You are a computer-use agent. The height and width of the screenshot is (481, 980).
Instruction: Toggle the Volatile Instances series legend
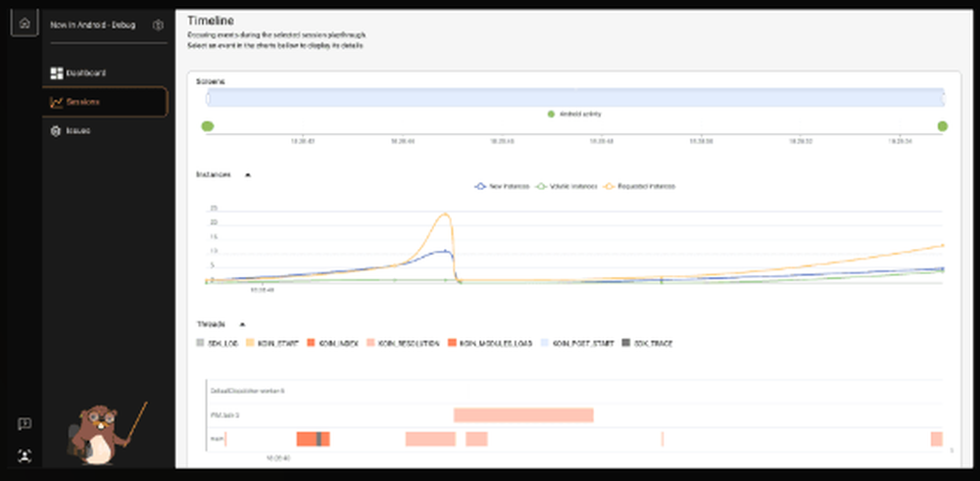click(567, 186)
